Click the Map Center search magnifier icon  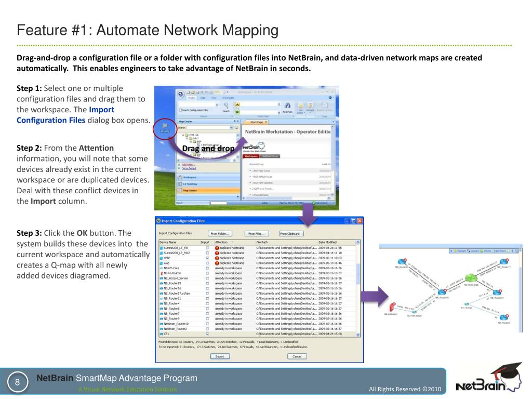pos(236,128)
